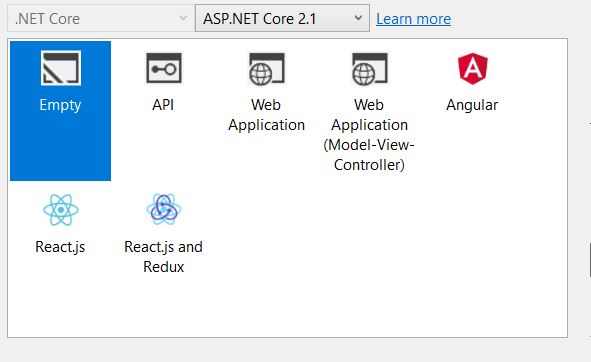Select Web Application (Model-View-Controller) template icon
The image size is (591, 362).
(369, 69)
